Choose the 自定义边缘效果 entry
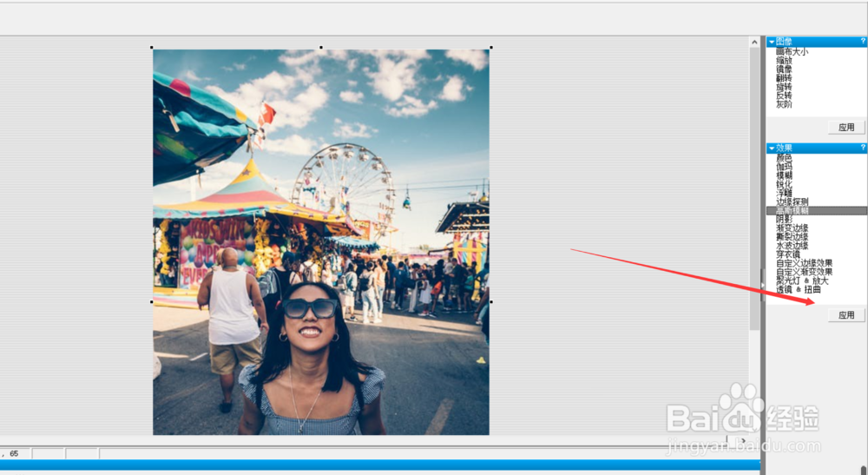 point(804,263)
